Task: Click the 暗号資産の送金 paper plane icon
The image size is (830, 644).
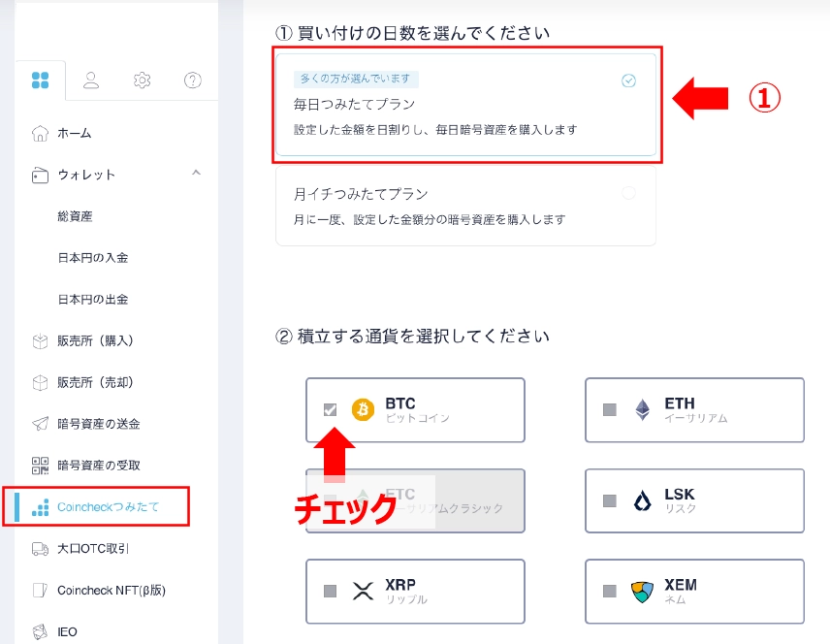Action: pyautogui.click(x=40, y=424)
